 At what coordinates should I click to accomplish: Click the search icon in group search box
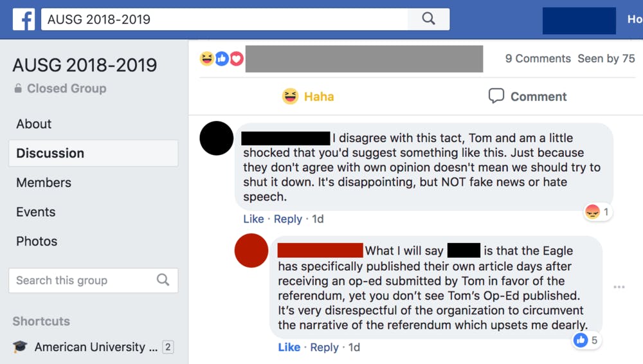(163, 280)
